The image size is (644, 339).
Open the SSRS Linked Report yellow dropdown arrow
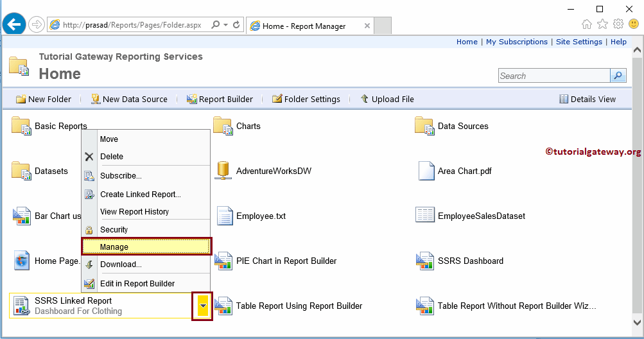pyautogui.click(x=202, y=306)
